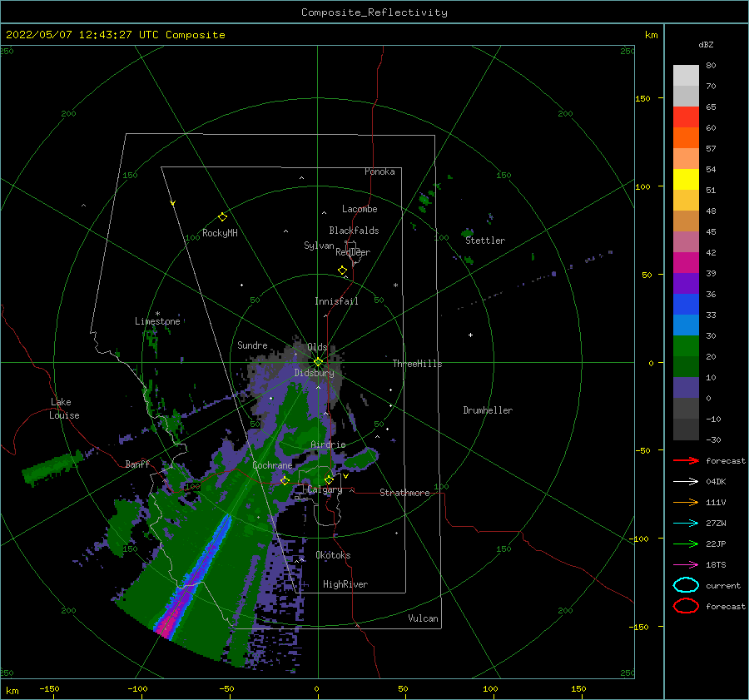Select the white plus marker north of Drumheller
The height and width of the screenshot is (700, 749).
[470, 335]
